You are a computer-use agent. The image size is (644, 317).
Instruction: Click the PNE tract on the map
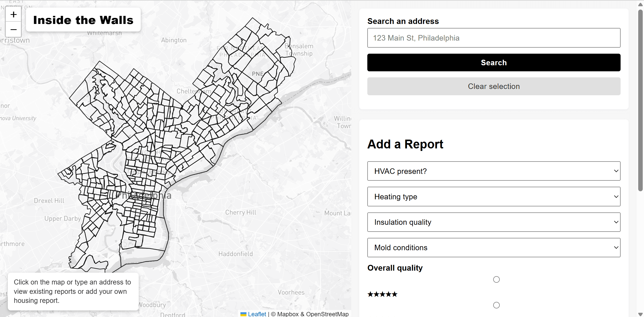(258, 74)
